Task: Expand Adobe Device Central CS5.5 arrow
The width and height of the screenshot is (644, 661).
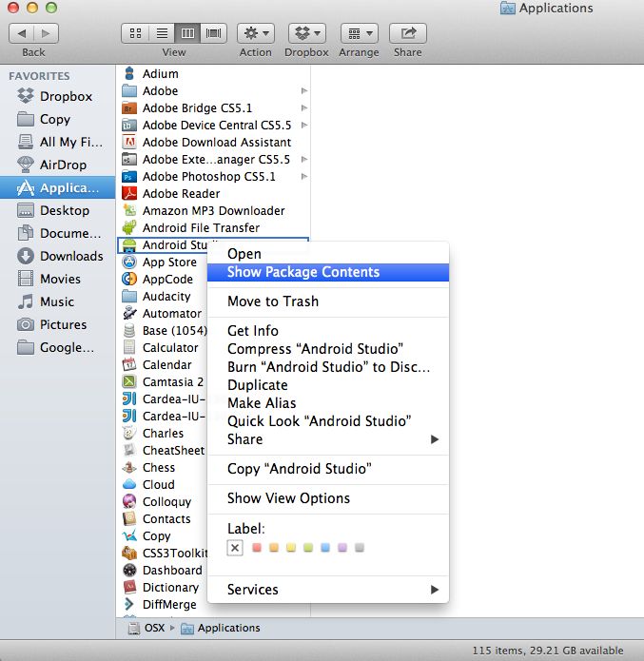Action: click(x=304, y=126)
